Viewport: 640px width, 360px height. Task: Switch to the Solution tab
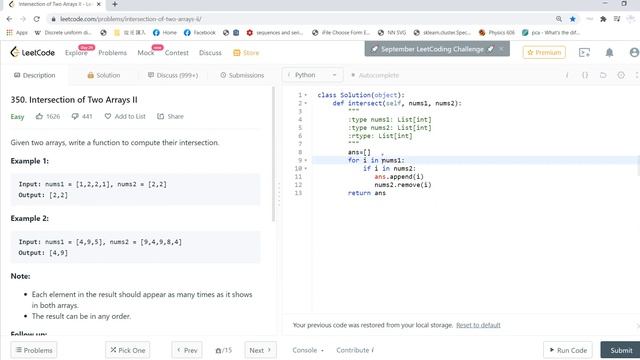[104, 75]
